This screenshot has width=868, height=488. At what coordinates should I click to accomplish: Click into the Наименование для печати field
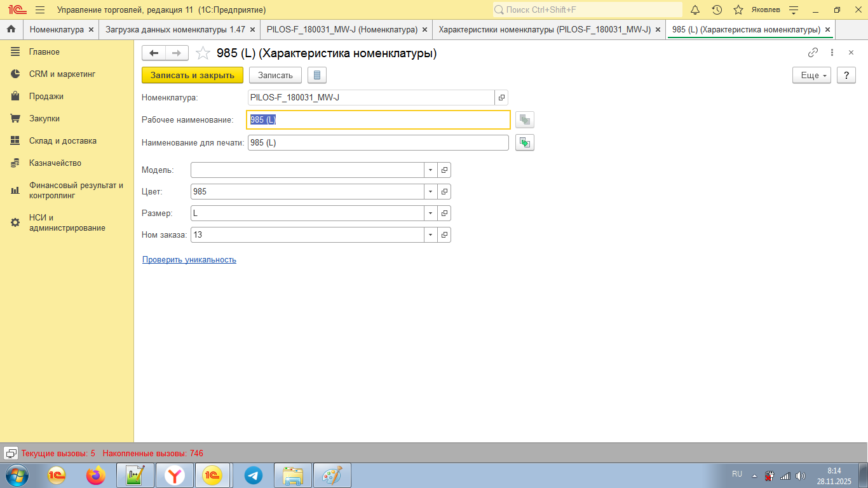(379, 143)
